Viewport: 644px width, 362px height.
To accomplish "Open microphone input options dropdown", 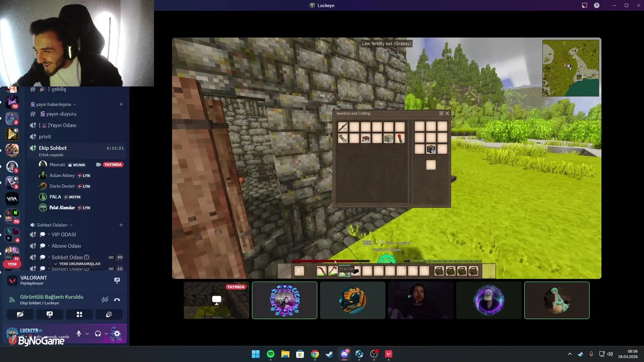I will point(87,334).
